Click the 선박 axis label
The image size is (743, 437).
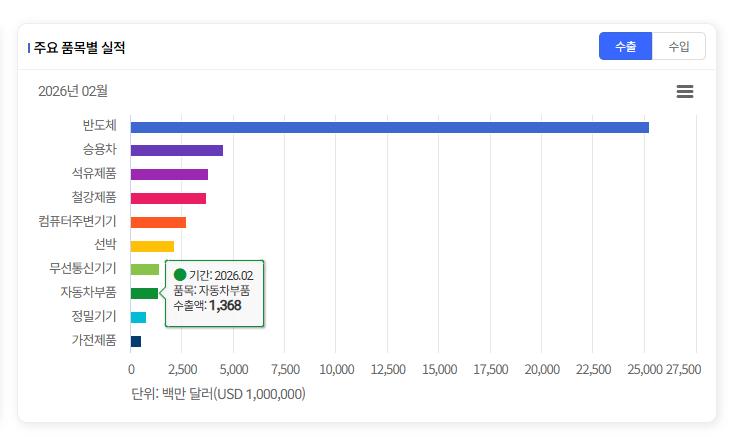pos(105,245)
